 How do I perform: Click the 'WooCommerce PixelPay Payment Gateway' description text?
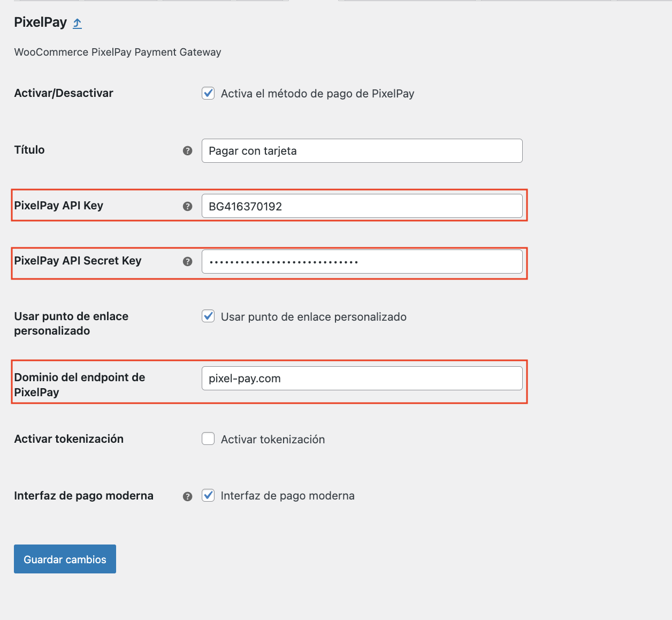(118, 52)
